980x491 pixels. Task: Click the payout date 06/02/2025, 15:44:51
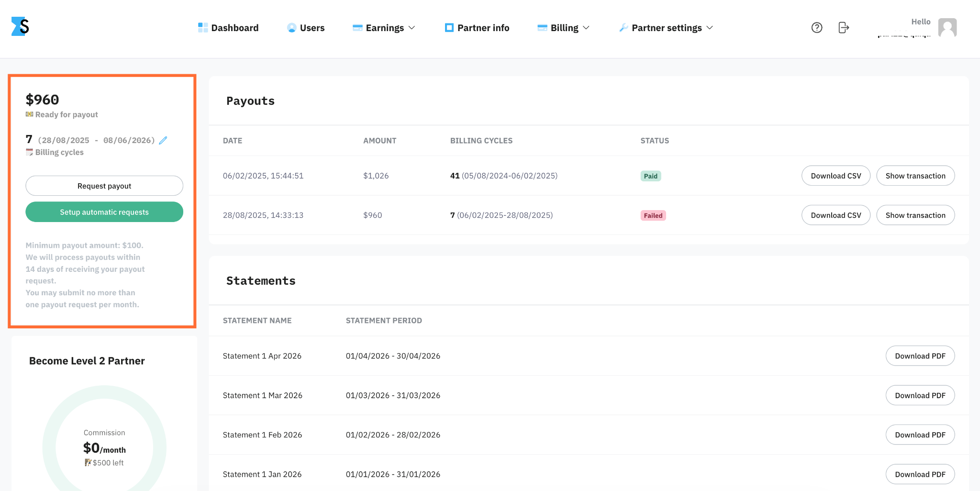point(263,176)
